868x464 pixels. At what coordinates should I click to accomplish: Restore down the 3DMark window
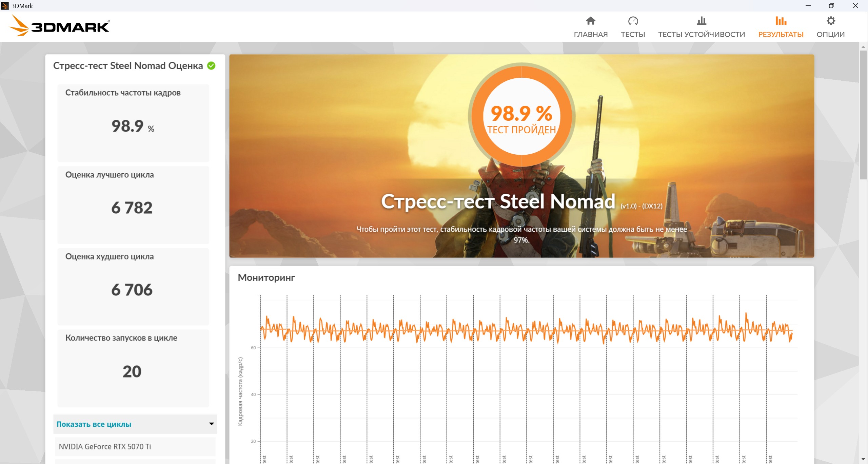coord(831,6)
